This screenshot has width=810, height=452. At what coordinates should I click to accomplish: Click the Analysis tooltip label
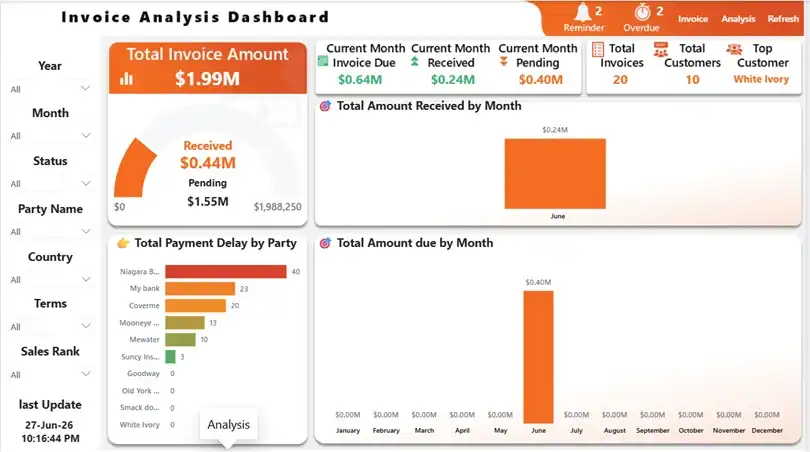point(228,425)
